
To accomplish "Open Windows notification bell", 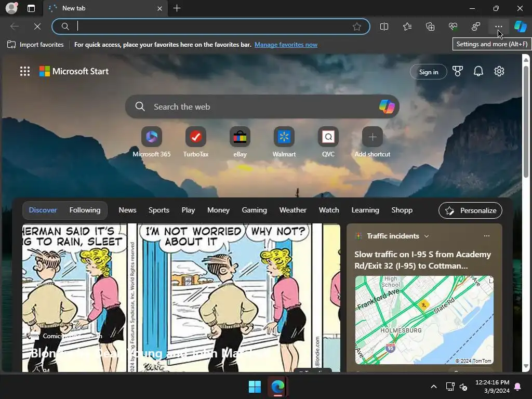I will (x=518, y=387).
